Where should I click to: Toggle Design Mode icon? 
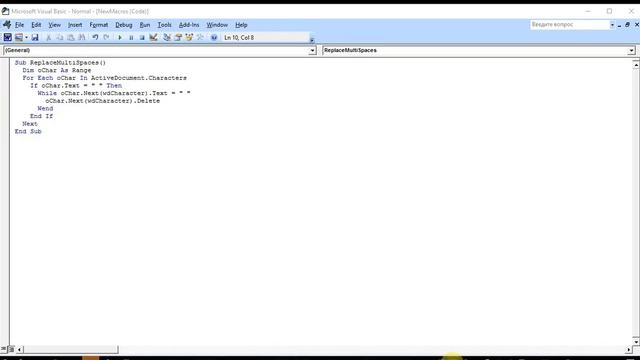point(153,37)
